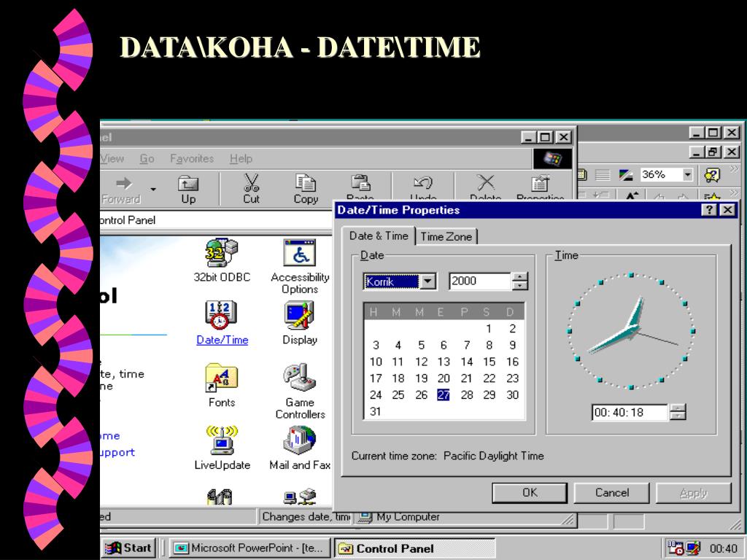This screenshot has width=747, height=560.
Task: Click the Cut toolbar icon
Action: coord(251,189)
